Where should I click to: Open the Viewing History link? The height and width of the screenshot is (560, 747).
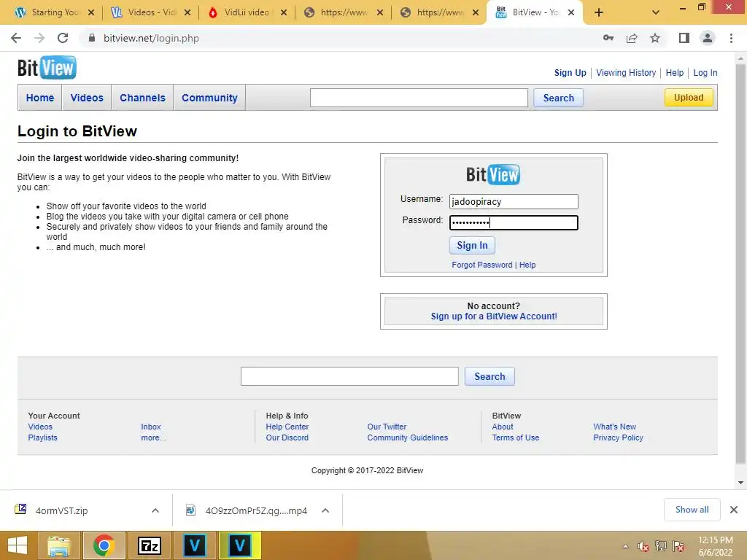(x=626, y=73)
